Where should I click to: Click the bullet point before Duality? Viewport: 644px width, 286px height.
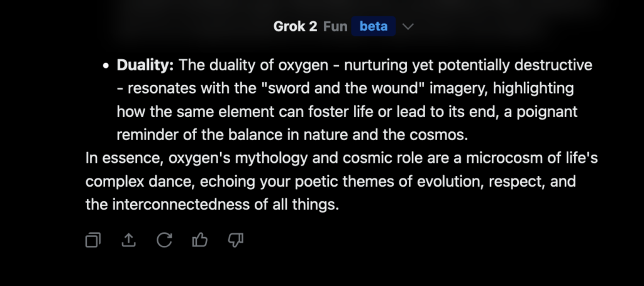pyautogui.click(x=106, y=65)
